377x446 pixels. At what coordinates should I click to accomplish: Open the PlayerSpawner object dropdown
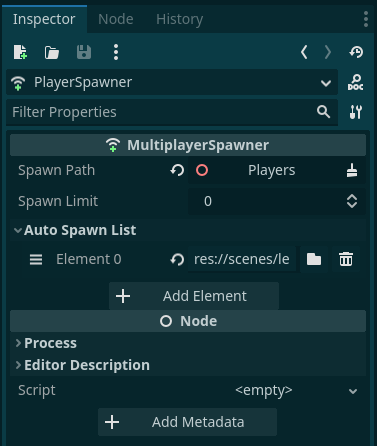coord(172,82)
